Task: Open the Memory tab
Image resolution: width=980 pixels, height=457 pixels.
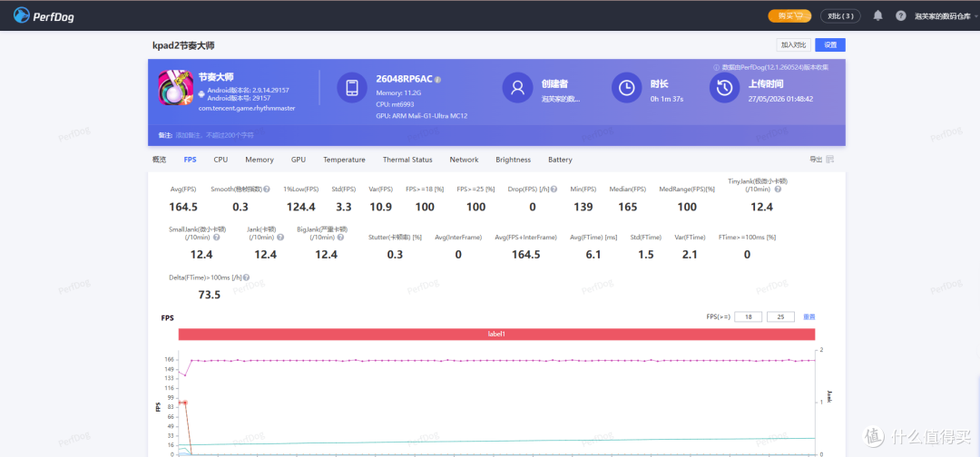Action: (260, 160)
